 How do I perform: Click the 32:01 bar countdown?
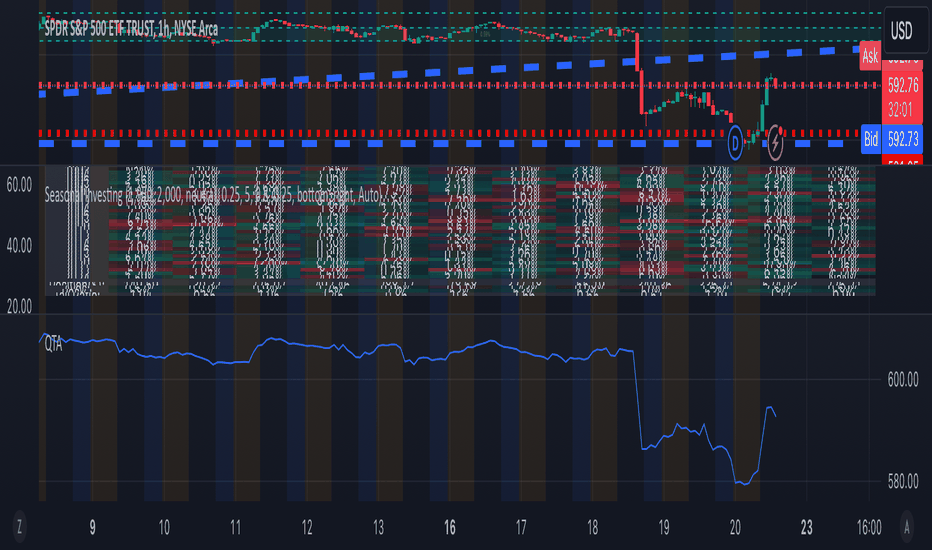900,110
